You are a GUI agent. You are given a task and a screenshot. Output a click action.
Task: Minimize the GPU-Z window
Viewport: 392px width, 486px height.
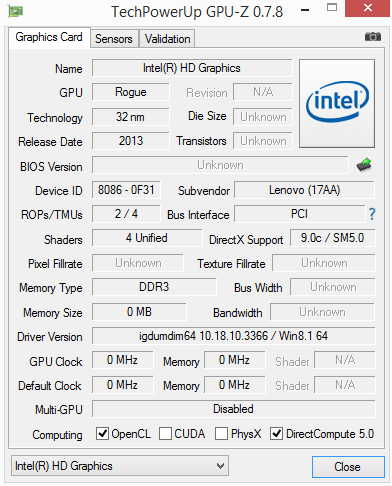(x=305, y=9)
